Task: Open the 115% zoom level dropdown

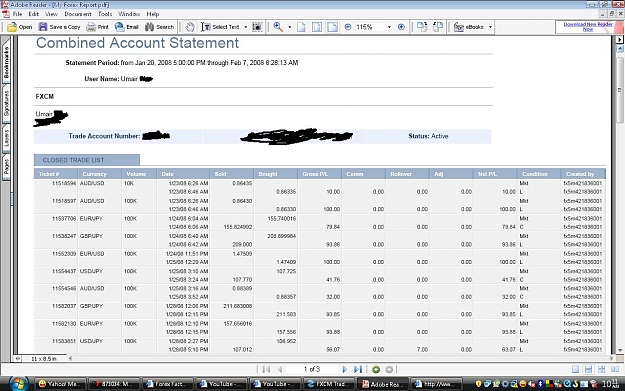Action: point(389,27)
